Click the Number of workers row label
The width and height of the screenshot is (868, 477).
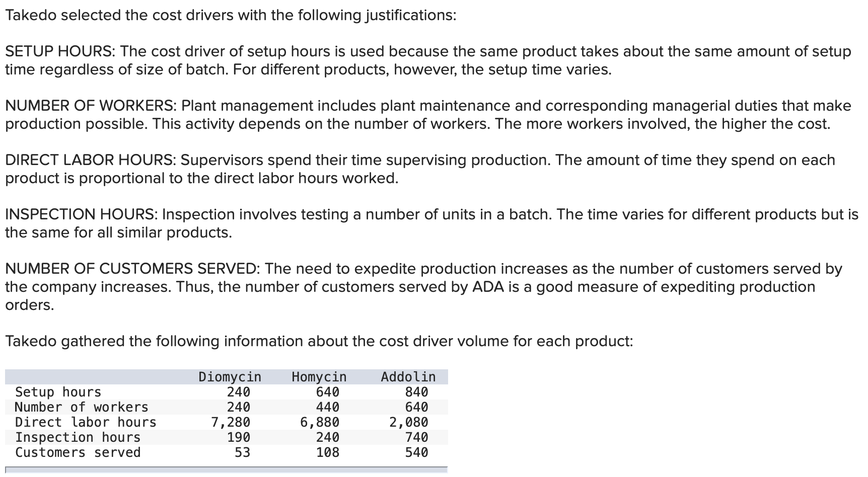(82, 407)
